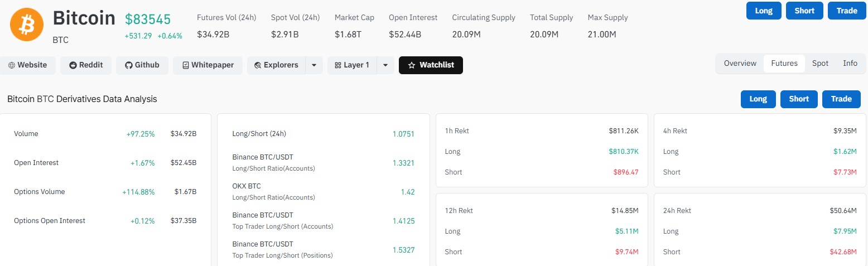
Task: Click the Layer 1 tag button
Action: (x=352, y=65)
